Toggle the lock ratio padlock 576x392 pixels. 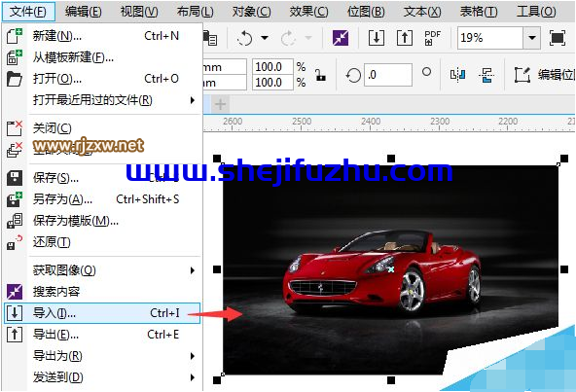(321, 75)
